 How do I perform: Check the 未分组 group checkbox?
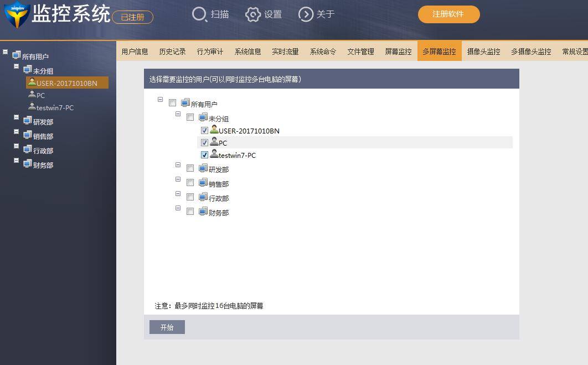click(190, 117)
